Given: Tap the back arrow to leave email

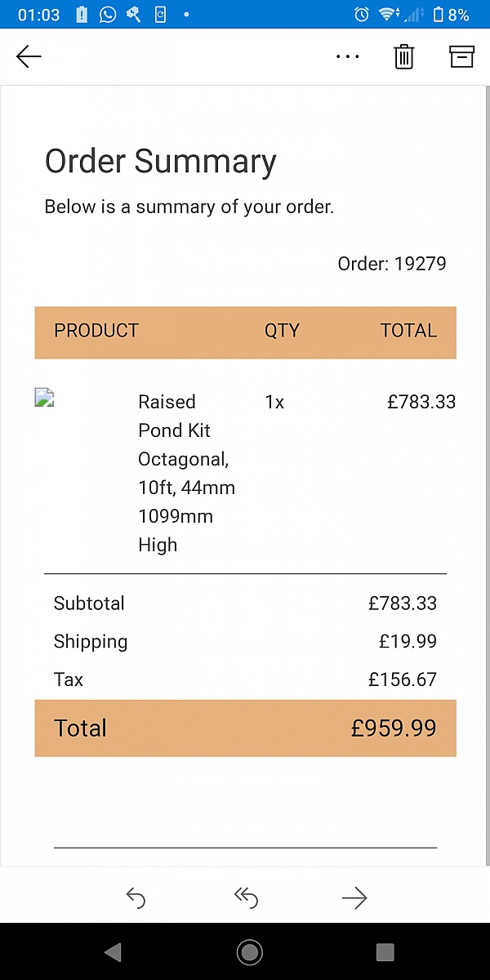Looking at the screenshot, I should click(29, 56).
